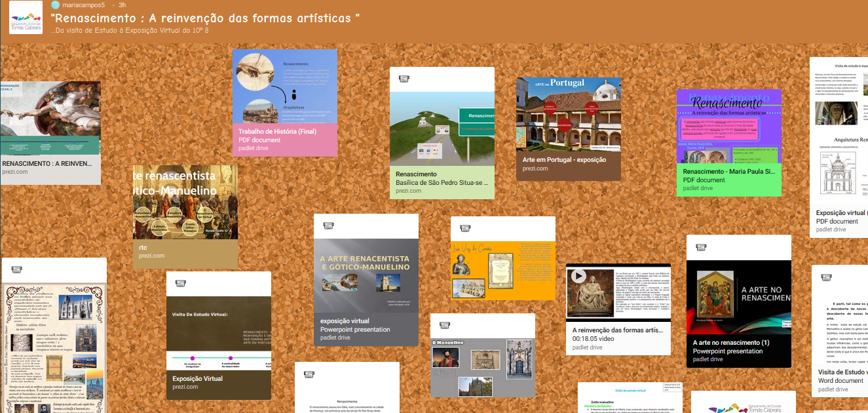The height and width of the screenshot is (413, 868).
Task: Click author icon on bottom 'Renascimento' text card
Action: pyautogui.click(x=309, y=374)
